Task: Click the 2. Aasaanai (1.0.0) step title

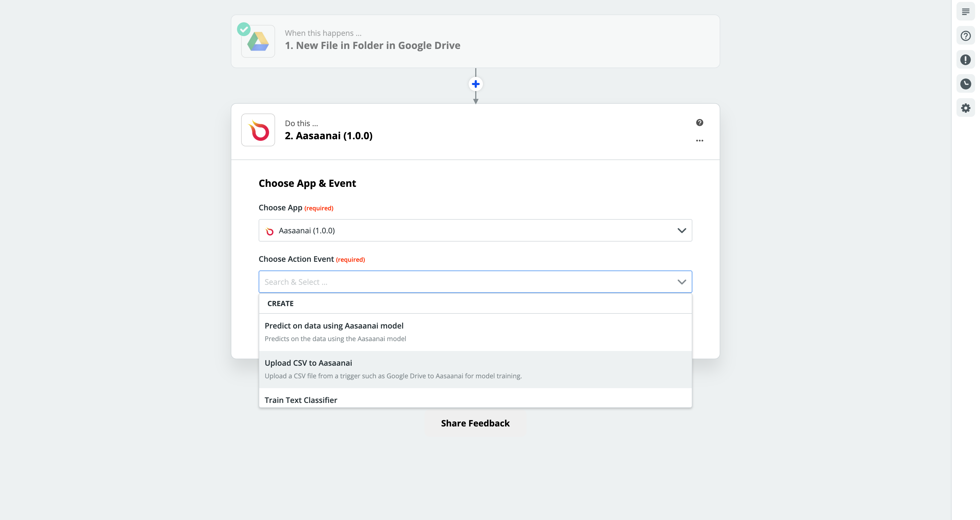Action: (329, 135)
